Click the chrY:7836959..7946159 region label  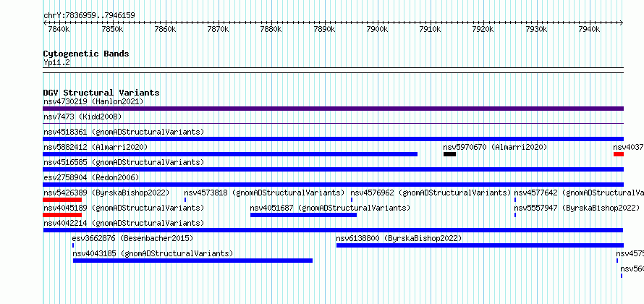pos(89,16)
